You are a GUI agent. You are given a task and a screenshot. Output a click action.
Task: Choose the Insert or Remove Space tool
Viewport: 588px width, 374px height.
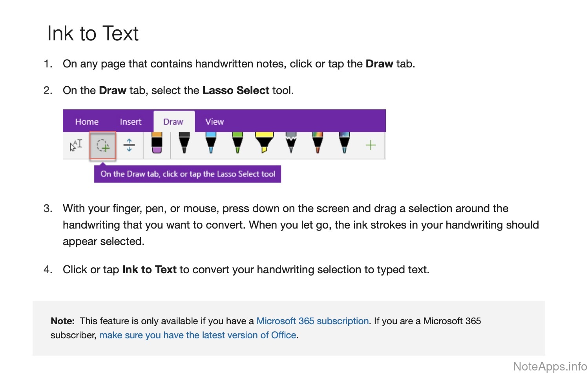(x=129, y=145)
